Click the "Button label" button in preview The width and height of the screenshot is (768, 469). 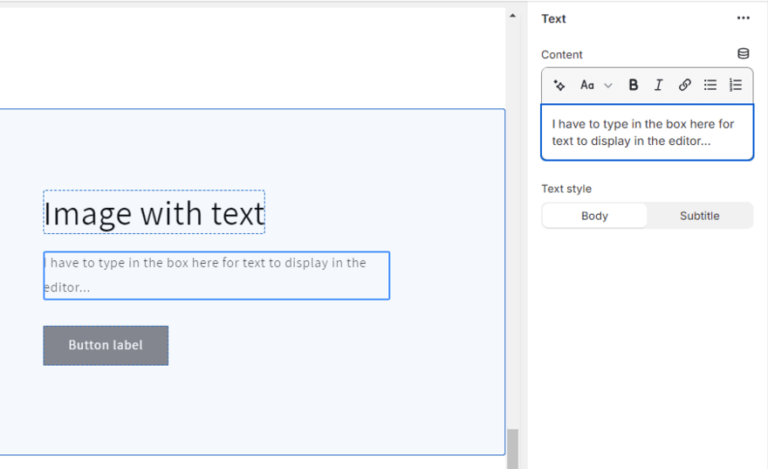click(x=106, y=345)
